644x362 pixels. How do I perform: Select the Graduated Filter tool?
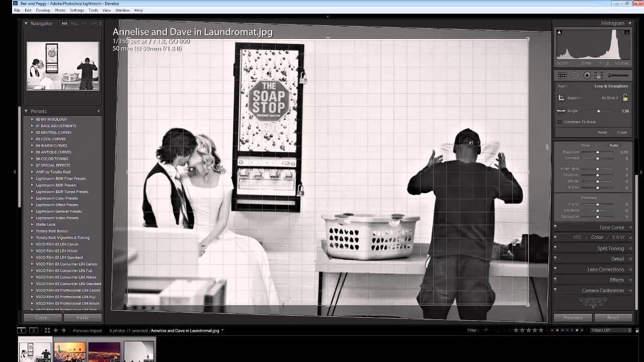pyautogui.click(x=599, y=75)
